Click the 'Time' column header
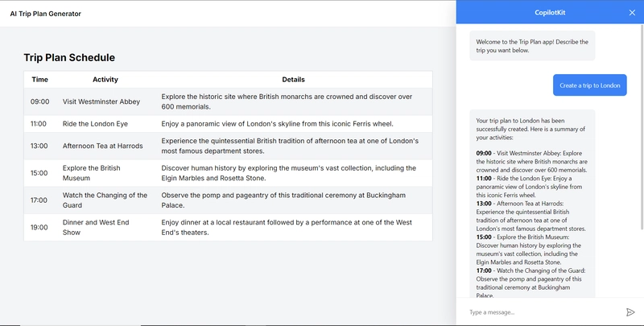 [39, 80]
